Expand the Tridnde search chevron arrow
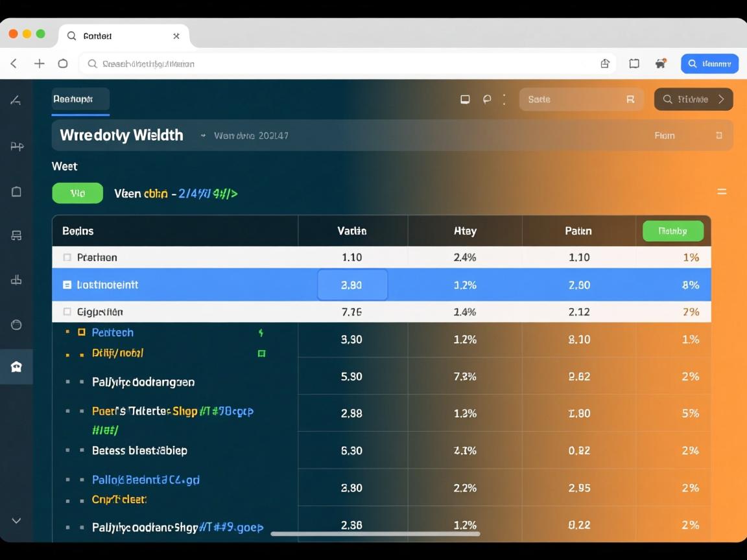Screen dimensions: 747x560 pyautogui.click(x=721, y=99)
